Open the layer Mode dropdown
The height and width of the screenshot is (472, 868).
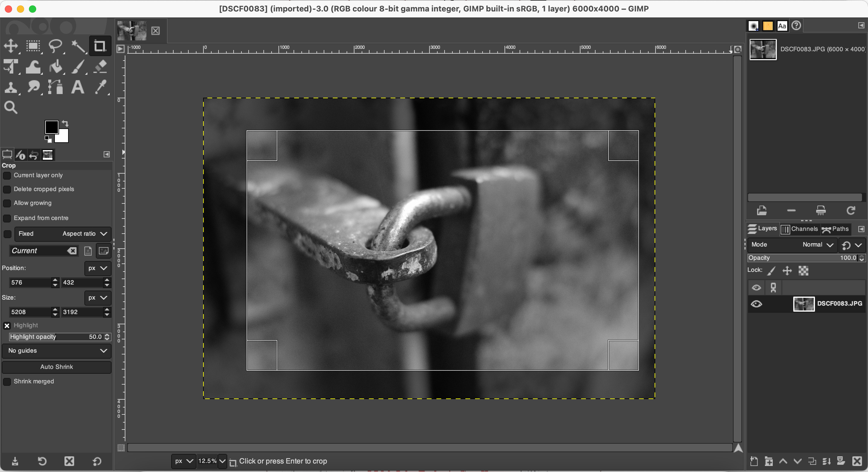click(x=817, y=245)
